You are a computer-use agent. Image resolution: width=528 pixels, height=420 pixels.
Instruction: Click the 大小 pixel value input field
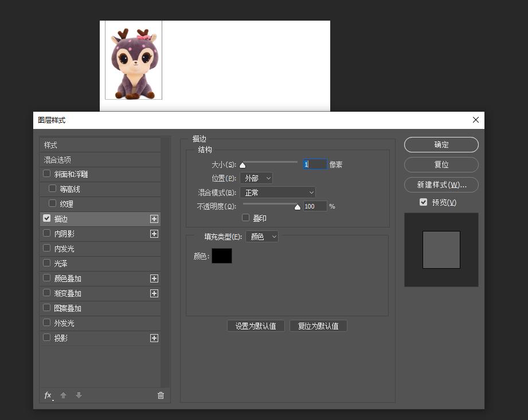(x=314, y=164)
